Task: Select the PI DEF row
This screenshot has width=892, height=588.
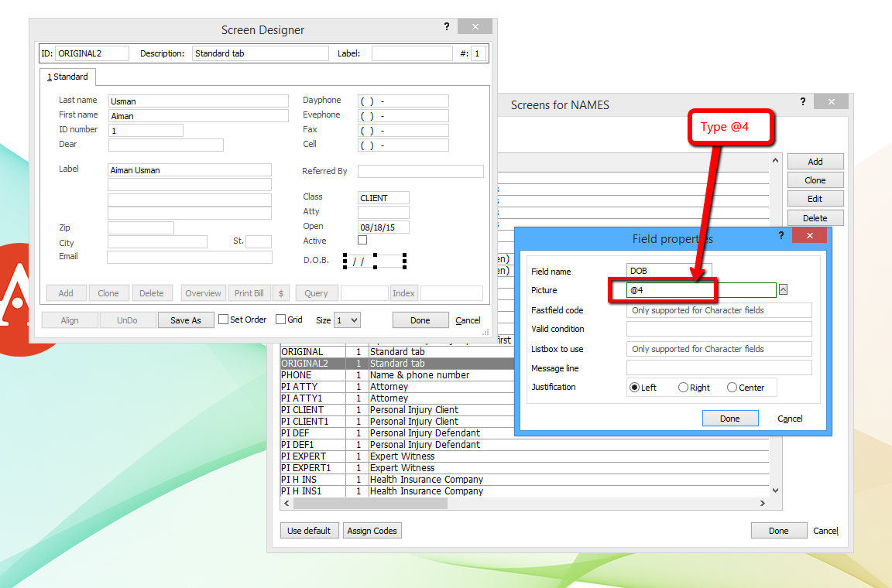Action: [x=397, y=433]
